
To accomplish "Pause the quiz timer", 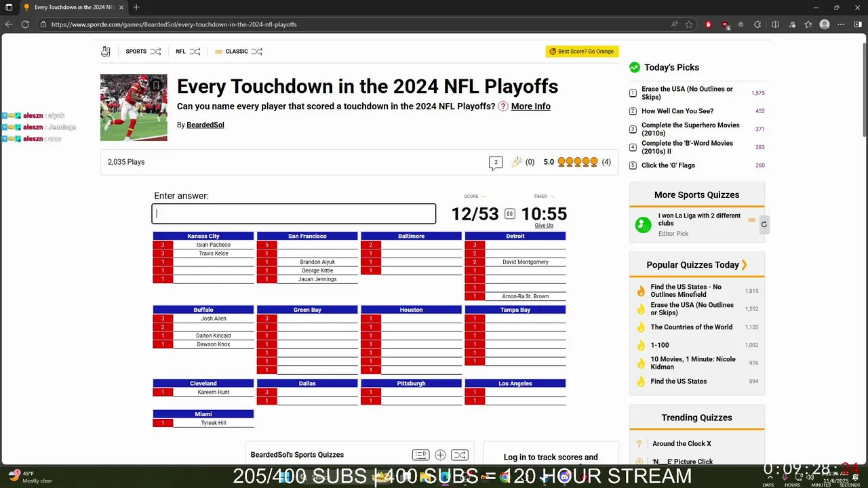I will tap(510, 214).
